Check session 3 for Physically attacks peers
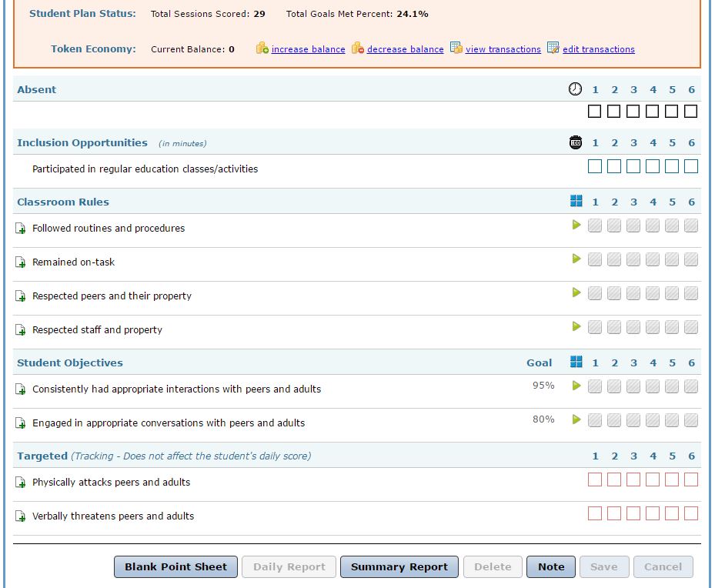Screen dimensions: 715x588 click(633, 479)
